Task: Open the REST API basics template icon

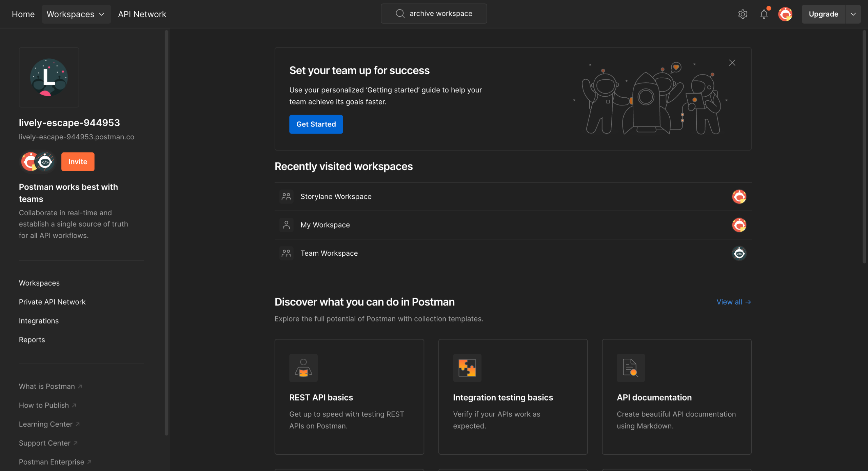Action: click(303, 368)
